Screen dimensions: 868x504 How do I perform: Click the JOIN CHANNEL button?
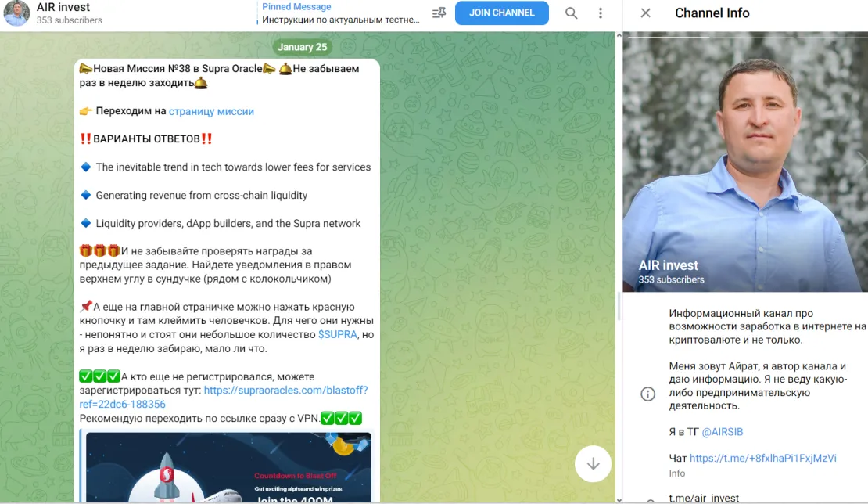click(x=501, y=13)
